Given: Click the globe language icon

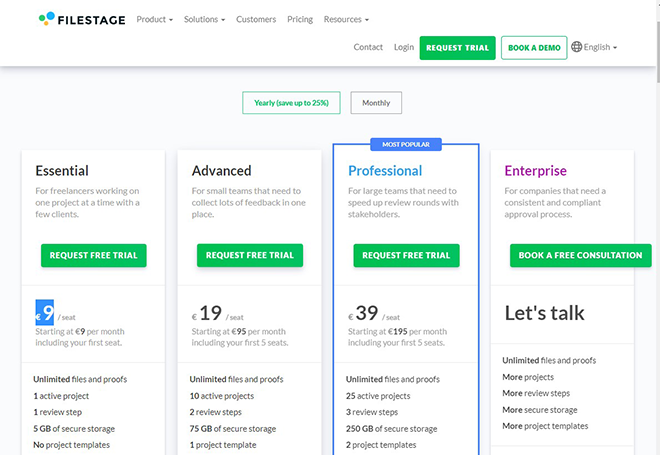Looking at the screenshot, I should pyautogui.click(x=576, y=47).
